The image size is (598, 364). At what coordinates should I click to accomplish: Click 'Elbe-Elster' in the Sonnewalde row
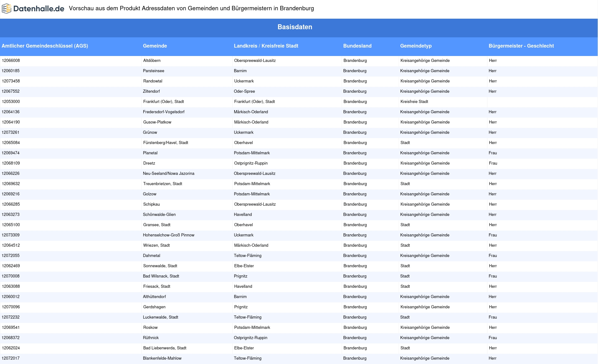(244, 266)
